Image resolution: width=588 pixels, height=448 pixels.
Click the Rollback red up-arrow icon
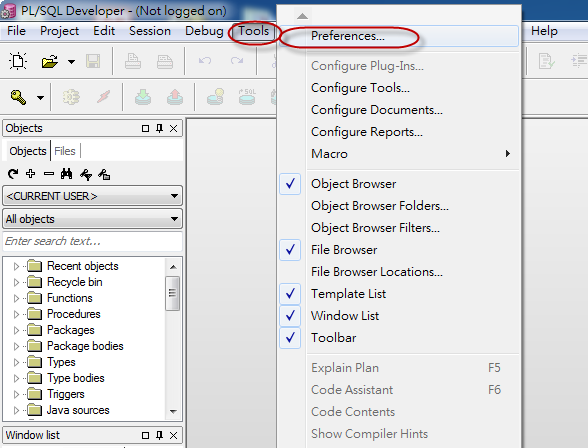[x=175, y=97]
